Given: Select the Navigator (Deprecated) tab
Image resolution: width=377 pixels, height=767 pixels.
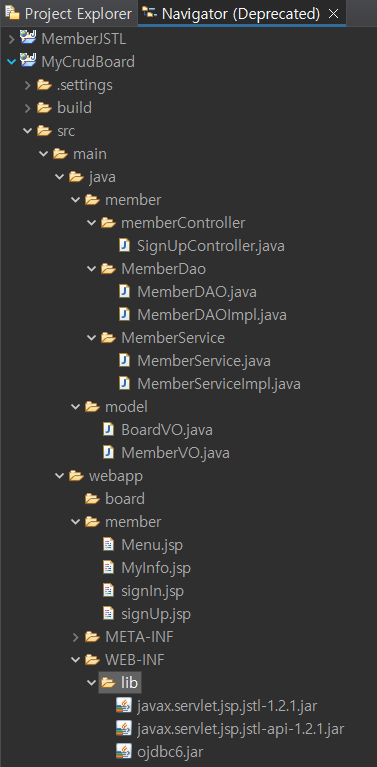Looking at the screenshot, I should coord(241,13).
